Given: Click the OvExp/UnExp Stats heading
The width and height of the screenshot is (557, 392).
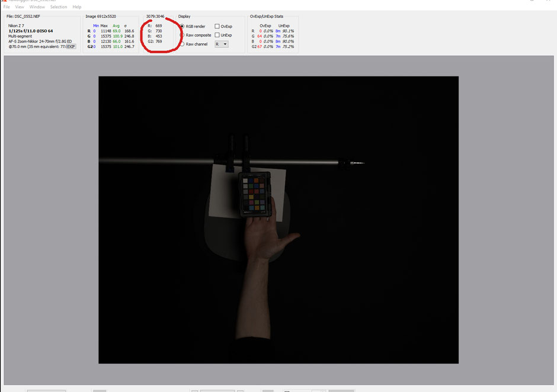Looking at the screenshot, I should (x=267, y=17).
